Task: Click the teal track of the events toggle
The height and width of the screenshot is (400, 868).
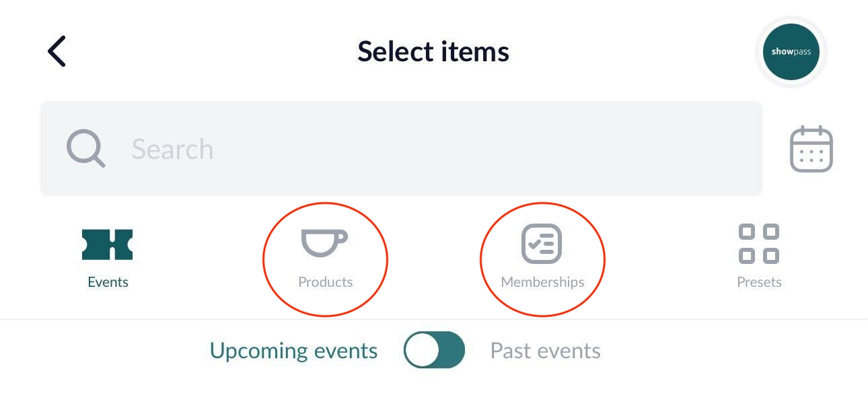Action: pyautogui.click(x=452, y=350)
